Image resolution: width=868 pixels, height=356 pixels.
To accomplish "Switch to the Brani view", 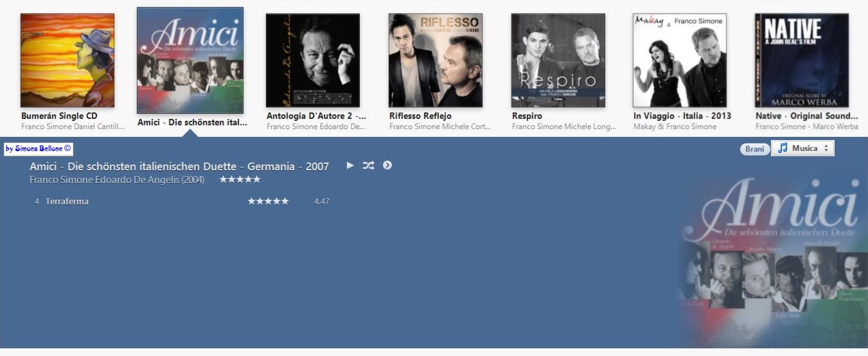I will pyautogui.click(x=755, y=149).
